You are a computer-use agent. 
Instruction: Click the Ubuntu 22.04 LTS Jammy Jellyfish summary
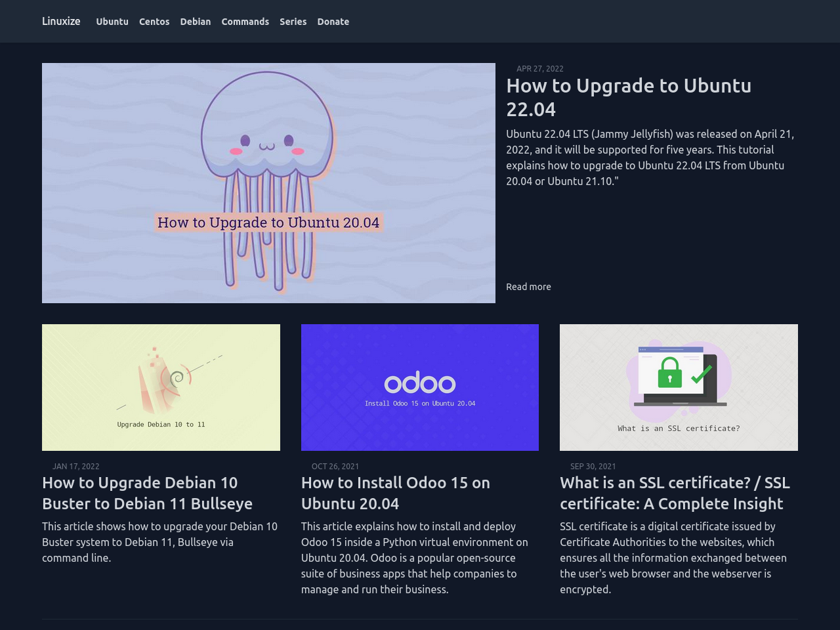(650, 157)
